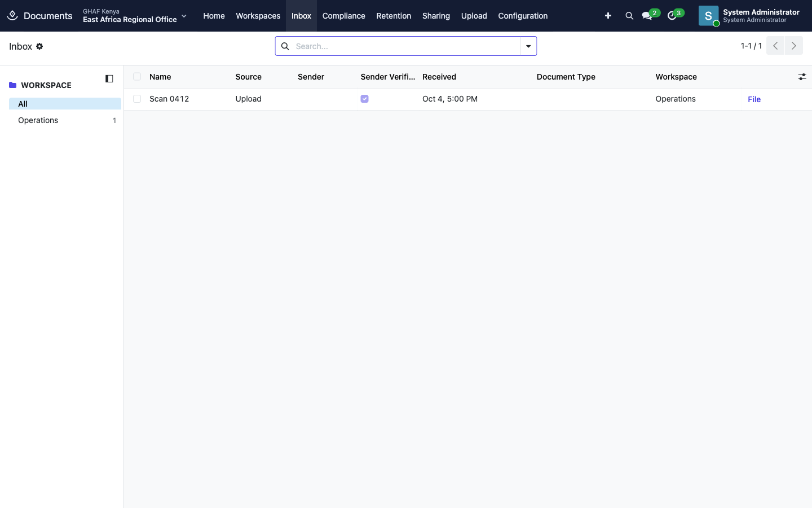
Task: Click the System Administrator avatar
Action: 708,16
